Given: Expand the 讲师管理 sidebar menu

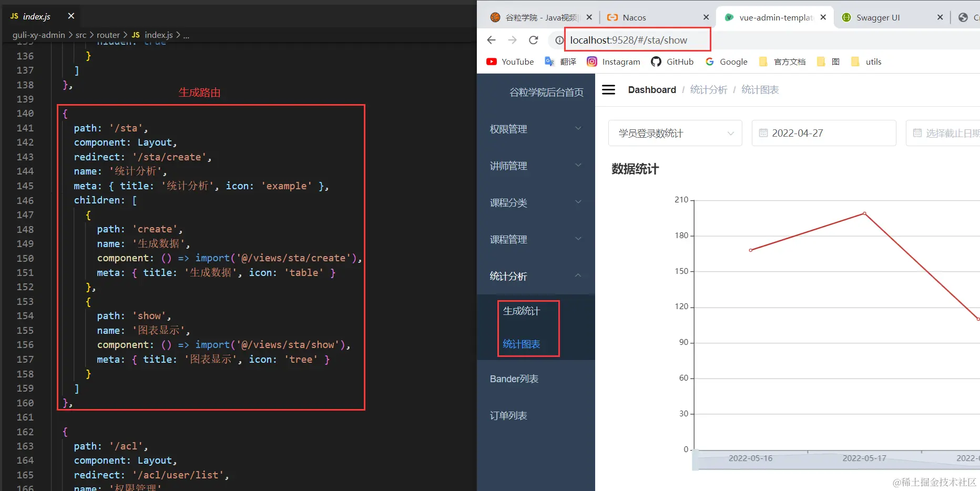Looking at the screenshot, I should tap(536, 166).
